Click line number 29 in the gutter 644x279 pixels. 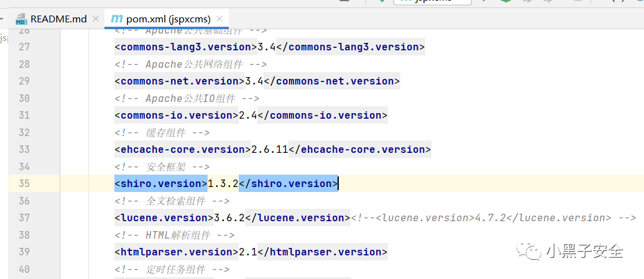(x=24, y=81)
